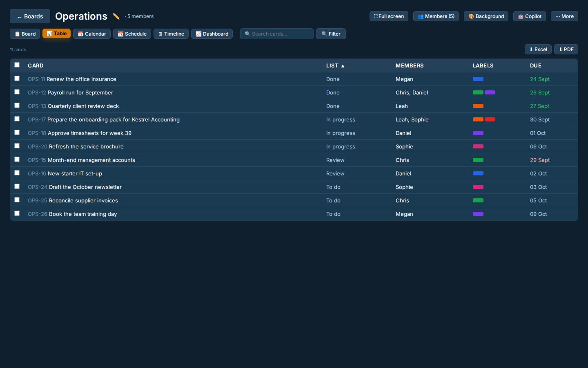Image resolution: width=588 pixels, height=368 pixels.
Task: Select the OPS-13 Quarterly client review row checkbox
Action: [17, 105]
